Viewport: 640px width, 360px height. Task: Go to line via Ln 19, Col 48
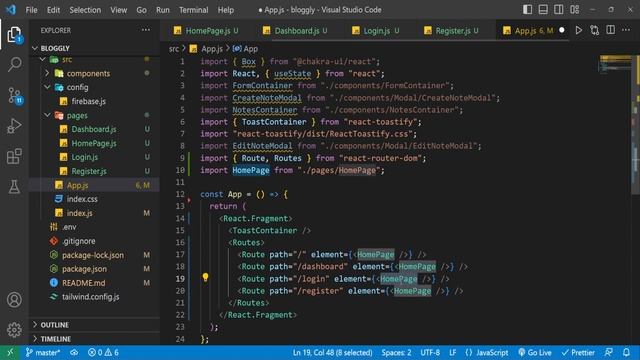tap(332, 352)
